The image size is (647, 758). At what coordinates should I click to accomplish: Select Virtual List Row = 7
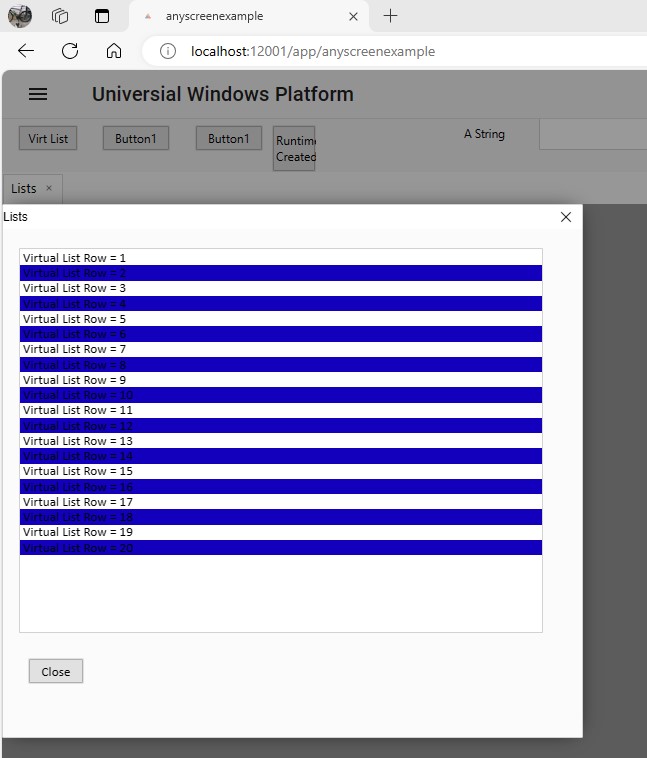pyautogui.click(x=280, y=349)
